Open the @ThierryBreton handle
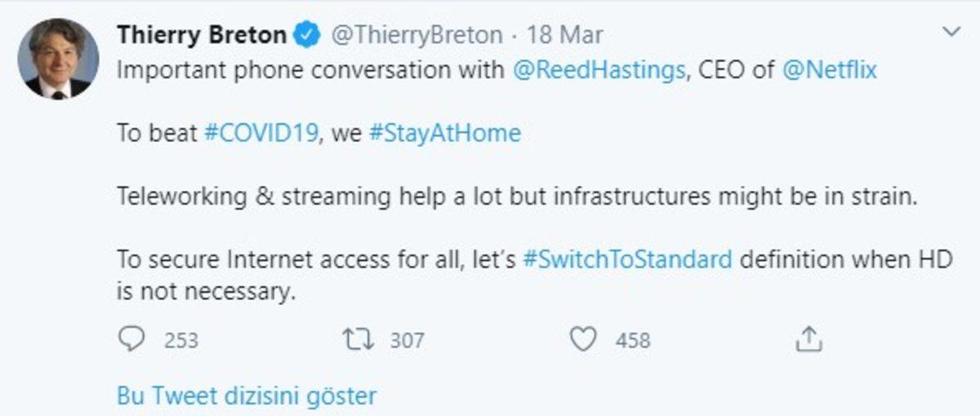 point(416,35)
